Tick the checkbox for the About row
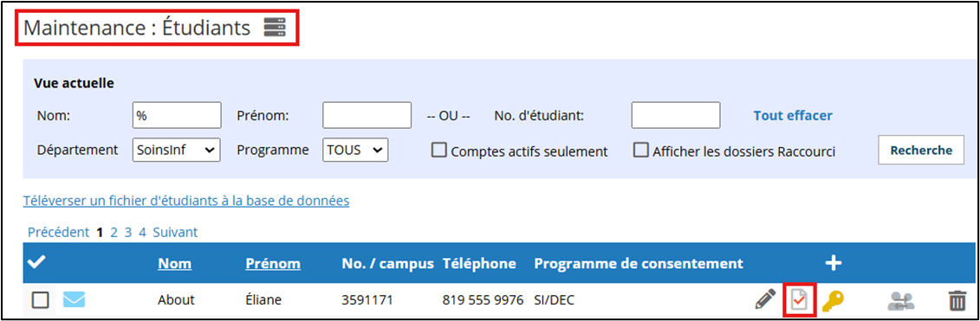The height and width of the screenshot is (321, 980). (40, 300)
